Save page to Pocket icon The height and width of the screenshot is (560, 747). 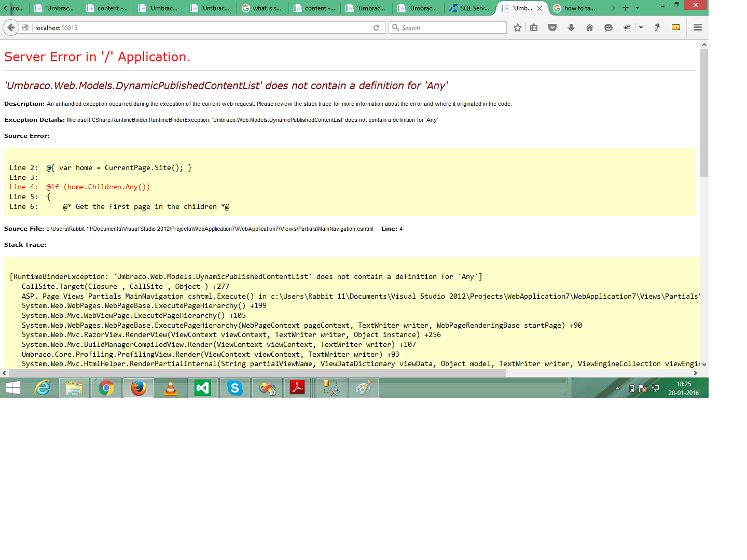[x=552, y=27]
